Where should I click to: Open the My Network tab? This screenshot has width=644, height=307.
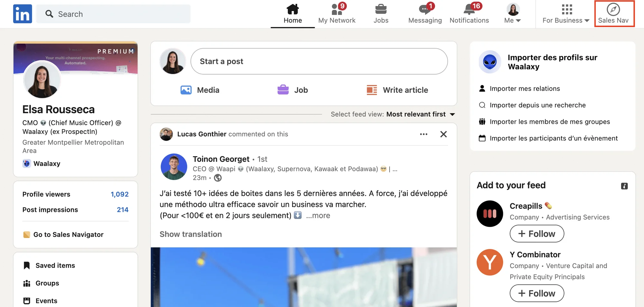(x=337, y=14)
